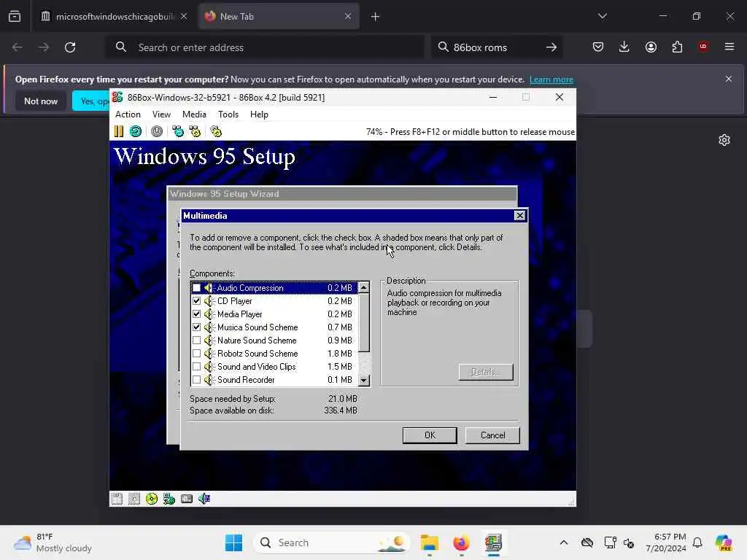
Task: Open Firefox application hamburger menu
Action: tap(729, 47)
